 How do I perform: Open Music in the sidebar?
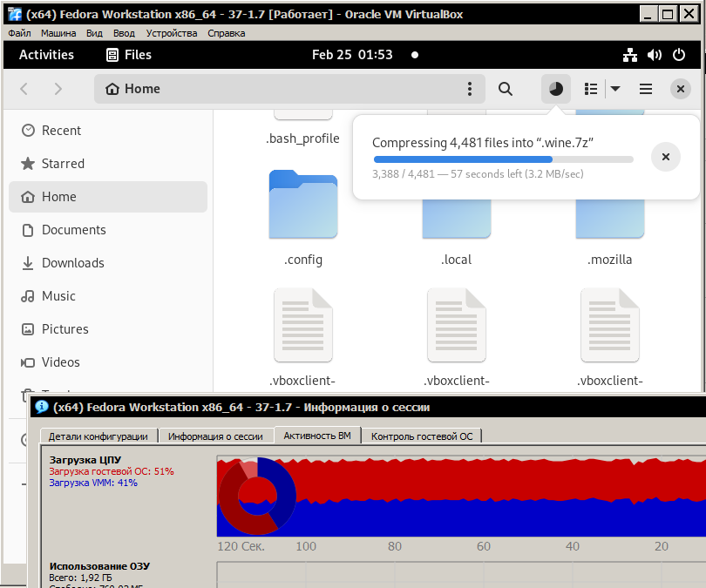108,296
